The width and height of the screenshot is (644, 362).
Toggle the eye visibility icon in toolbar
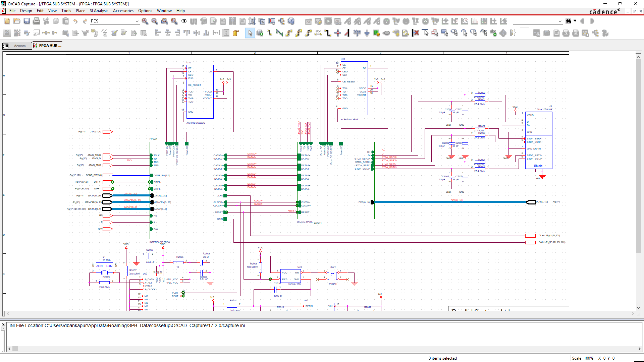click(x=184, y=21)
